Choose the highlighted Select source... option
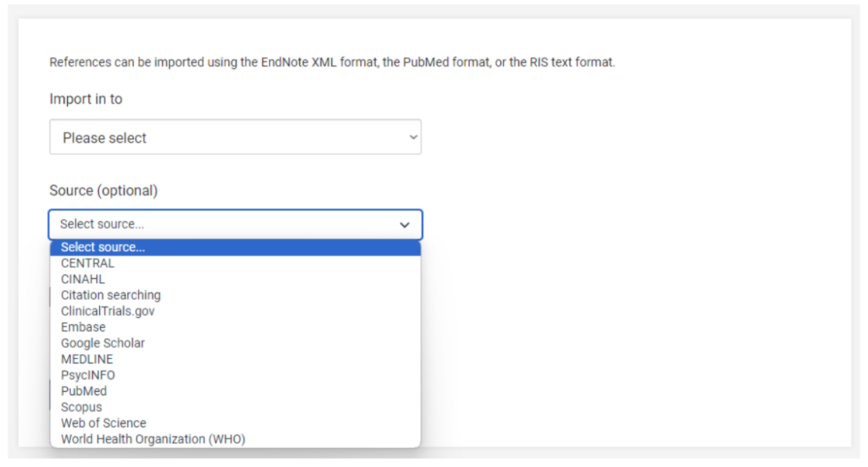This screenshot has width=868, height=467. (103, 248)
